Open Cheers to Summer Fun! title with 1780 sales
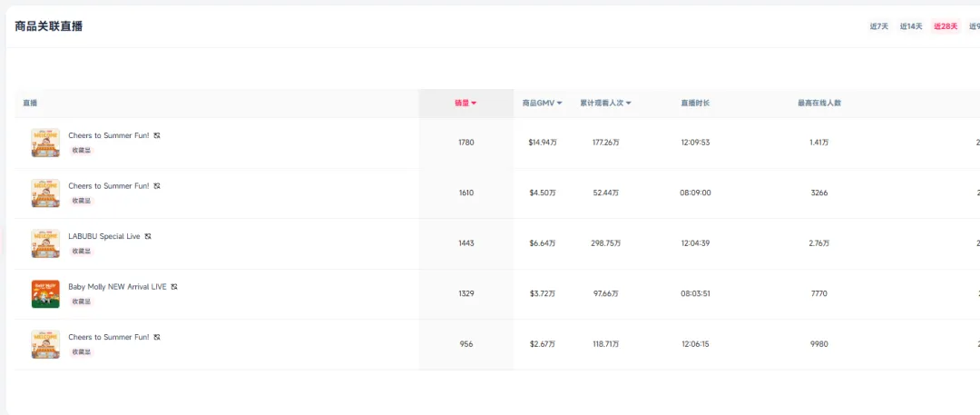 109,135
